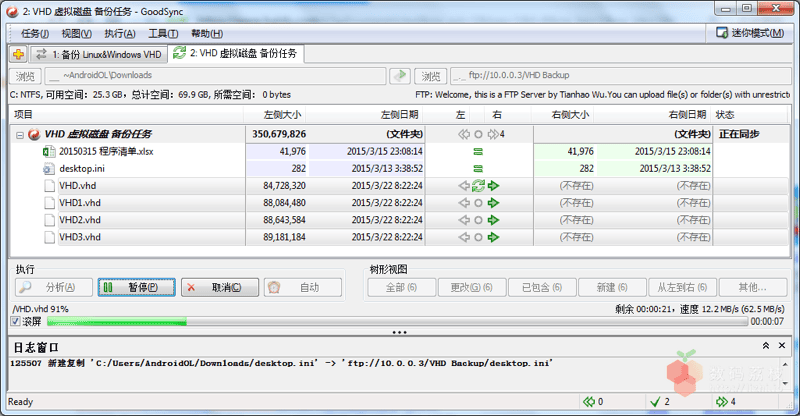800x416 pixels.
Task: Click the 分析(A) analyze button
Action: pos(54,287)
